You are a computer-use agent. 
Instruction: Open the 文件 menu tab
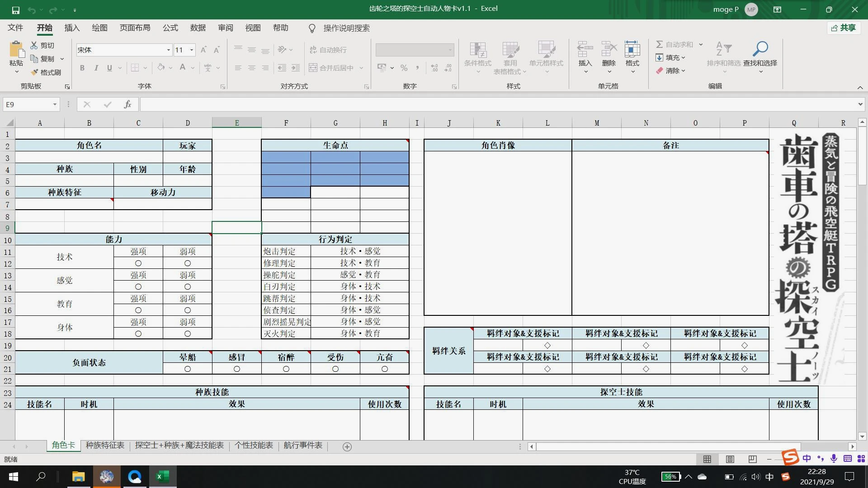point(15,28)
